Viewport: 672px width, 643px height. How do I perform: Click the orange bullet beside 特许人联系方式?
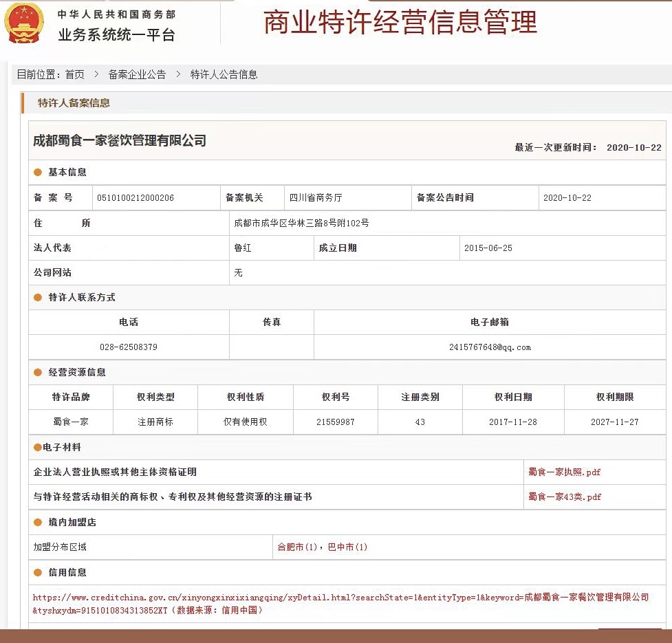38,298
